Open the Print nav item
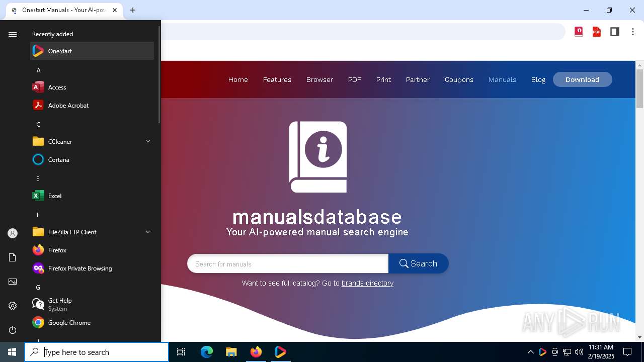 coord(383,79)
